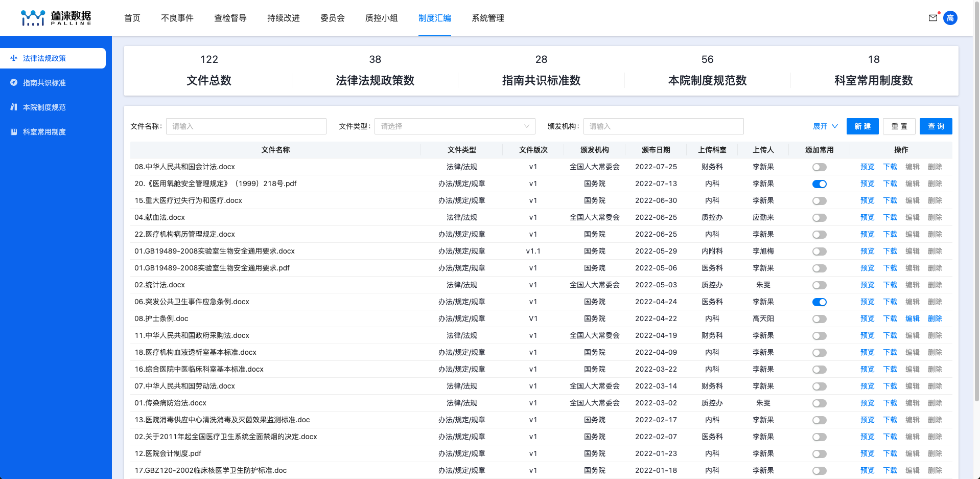Click date cell 2022-05-29
The width and height of the screenshot is (980, 479).
click(656, 251)
